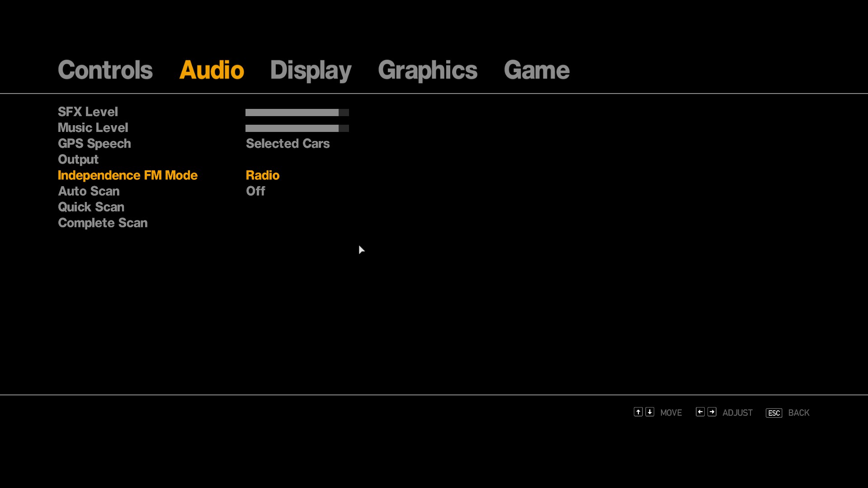Open the Display tab
868x488 pixels.
311,70
